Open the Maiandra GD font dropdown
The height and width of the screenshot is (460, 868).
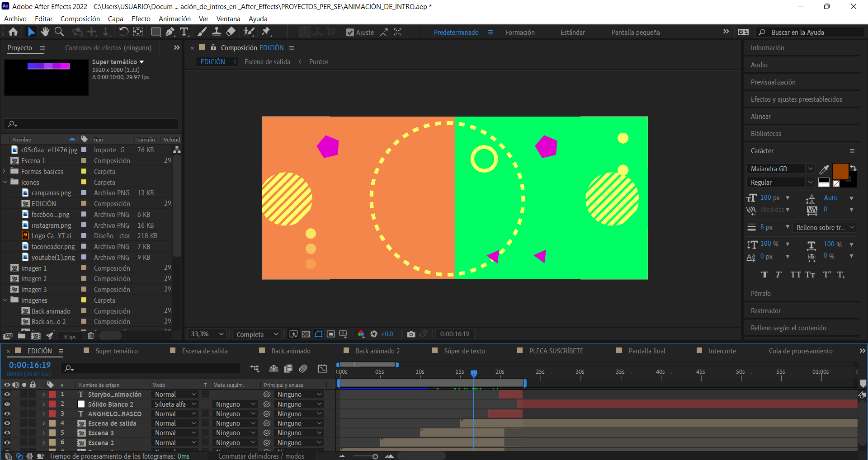(810, 169)
